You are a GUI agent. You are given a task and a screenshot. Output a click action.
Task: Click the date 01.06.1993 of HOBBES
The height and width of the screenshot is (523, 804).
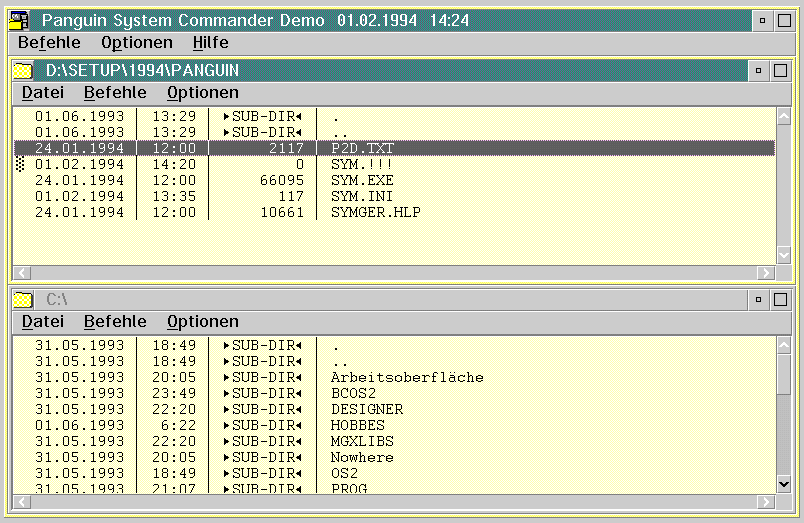click(x=79, y=425)
